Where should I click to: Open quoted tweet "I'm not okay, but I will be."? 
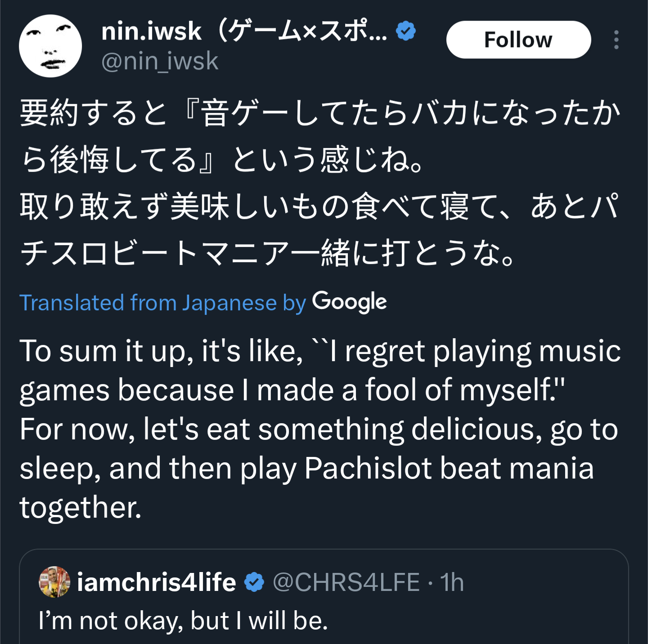[x=183, y=621]
